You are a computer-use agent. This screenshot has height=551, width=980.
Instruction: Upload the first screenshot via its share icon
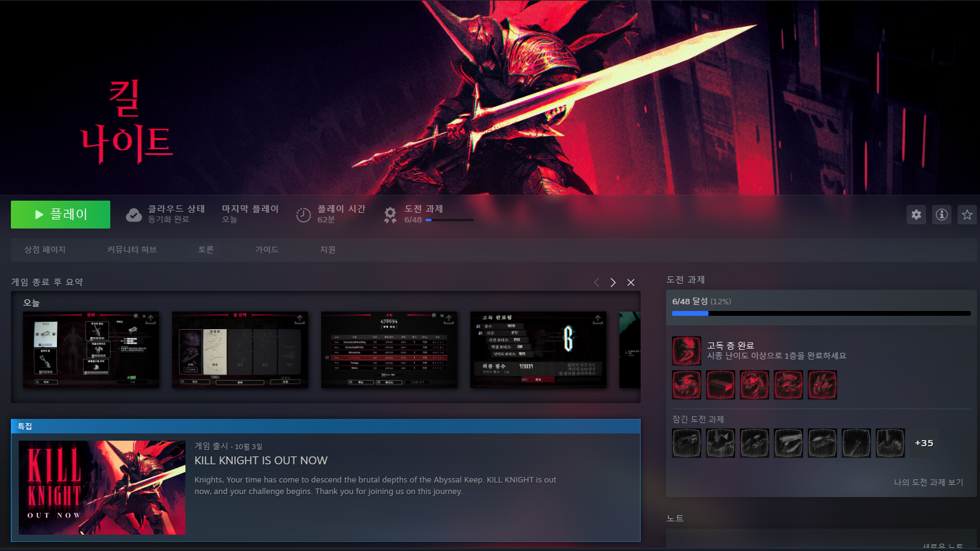[150, 319]
